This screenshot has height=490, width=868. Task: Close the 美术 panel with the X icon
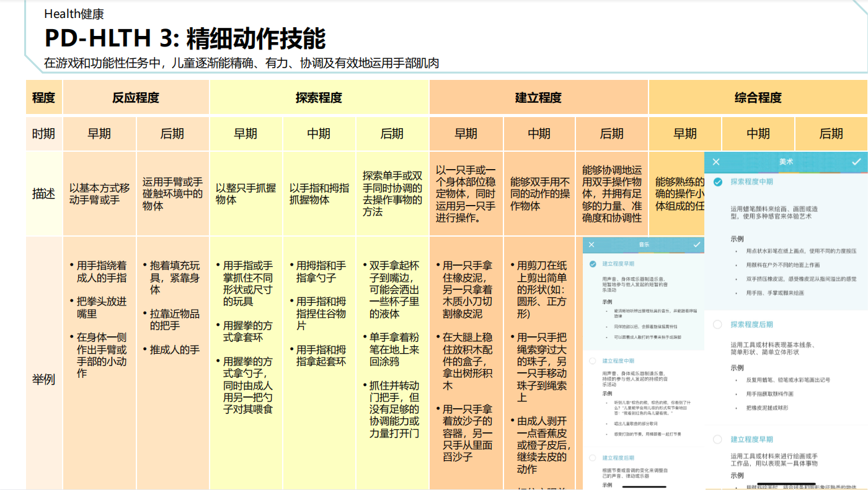[716, 162]
